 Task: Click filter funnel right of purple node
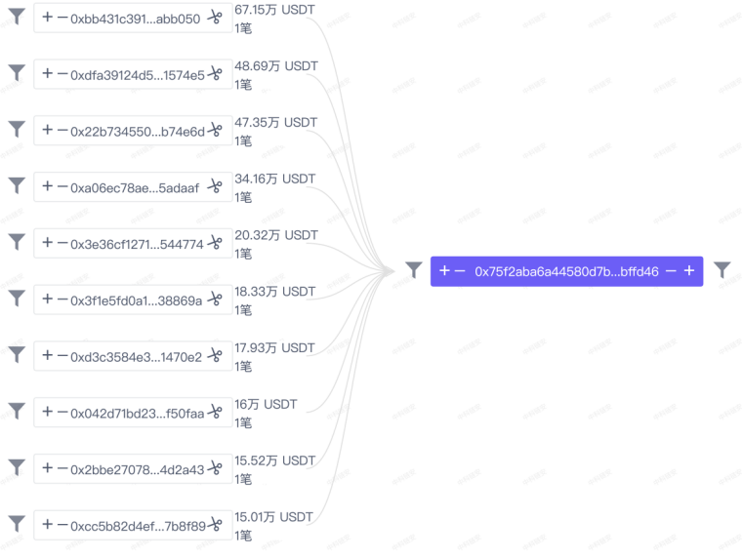click(722, 270)
